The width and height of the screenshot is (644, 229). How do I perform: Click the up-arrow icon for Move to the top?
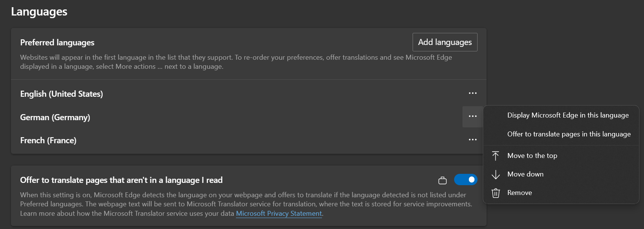point(496,156)
